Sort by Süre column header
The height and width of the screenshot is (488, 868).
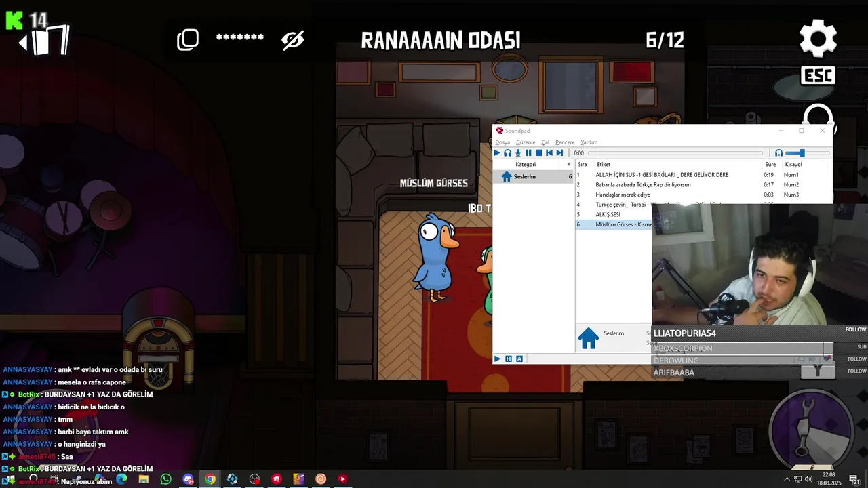770,164
